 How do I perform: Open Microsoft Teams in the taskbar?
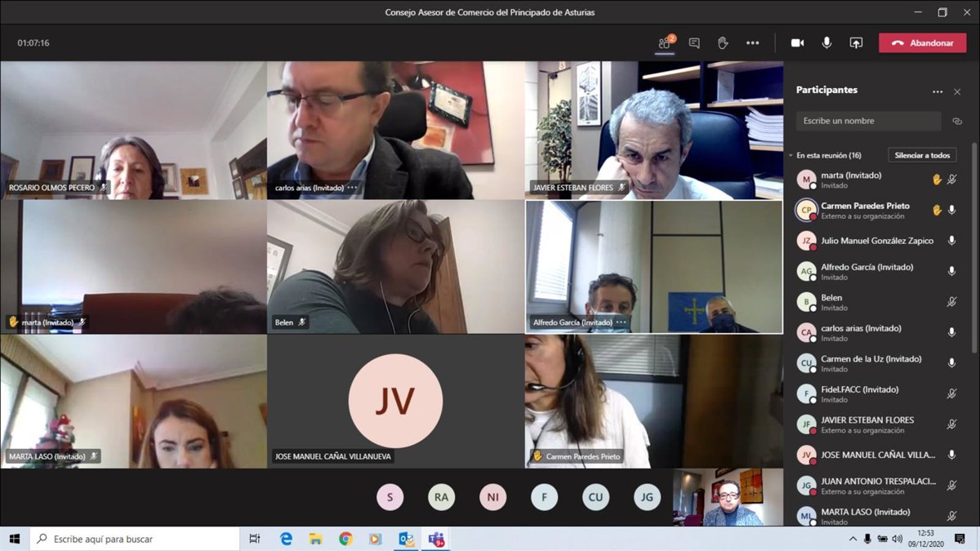[436, 539]
